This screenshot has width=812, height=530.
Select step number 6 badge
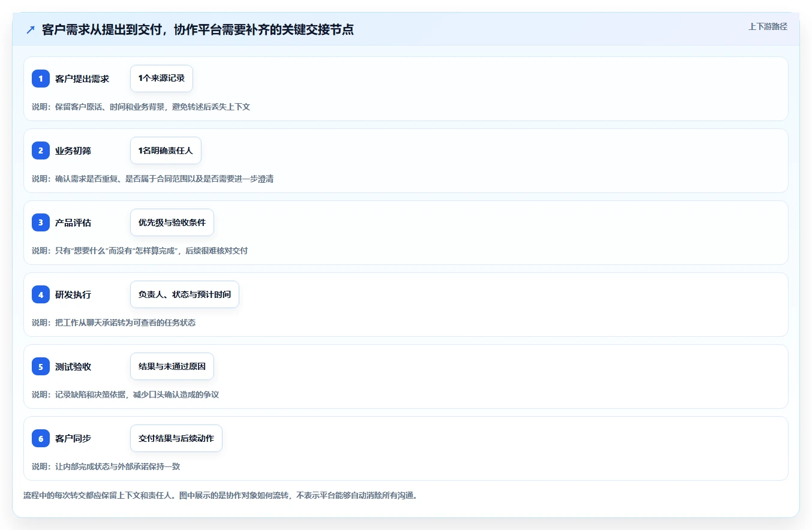[41, 438]
